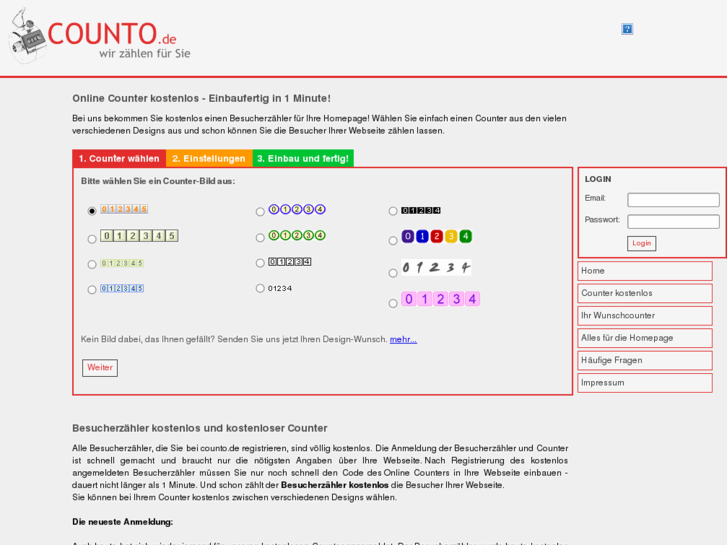Open the Home menu item
The image size is (727, 545).
[x=645, y=271]
